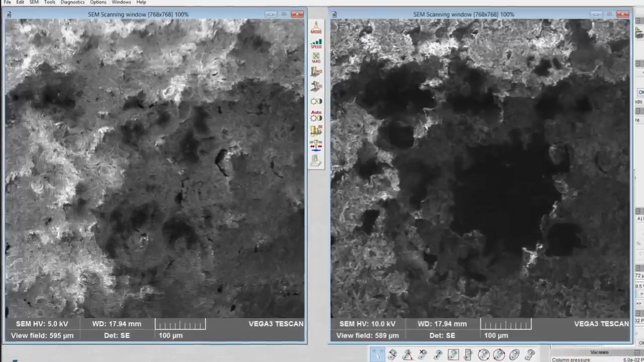
Task: Maximize the left SEM Scanning window
Action: click(x=284, y=14)
